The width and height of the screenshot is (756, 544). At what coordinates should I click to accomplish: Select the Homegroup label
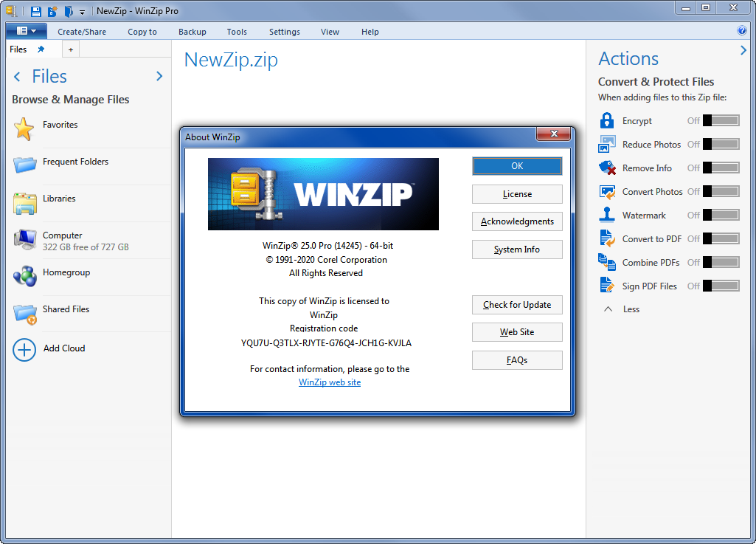point(66,272)
